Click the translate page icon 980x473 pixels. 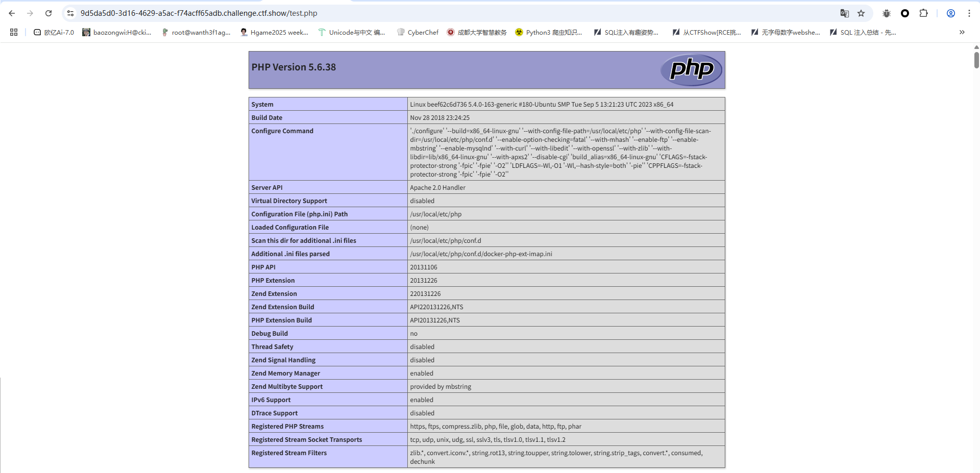[x=844, y=13]
